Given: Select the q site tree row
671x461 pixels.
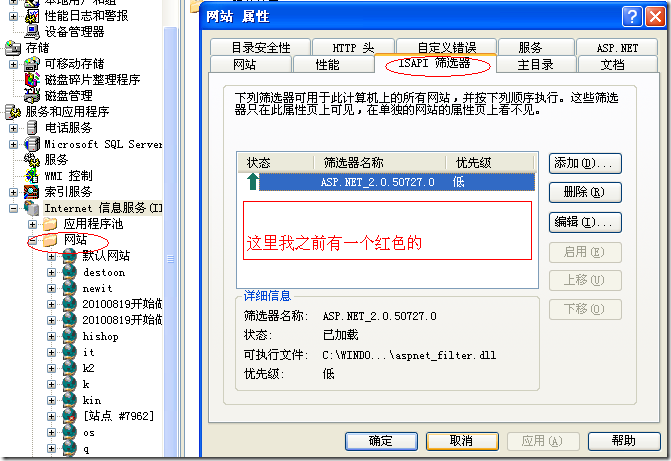Looking at the screenshot, I should tap(86, 449).
